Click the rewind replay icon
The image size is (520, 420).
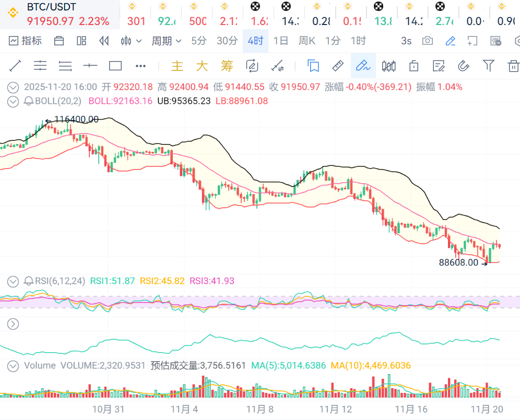104,41
